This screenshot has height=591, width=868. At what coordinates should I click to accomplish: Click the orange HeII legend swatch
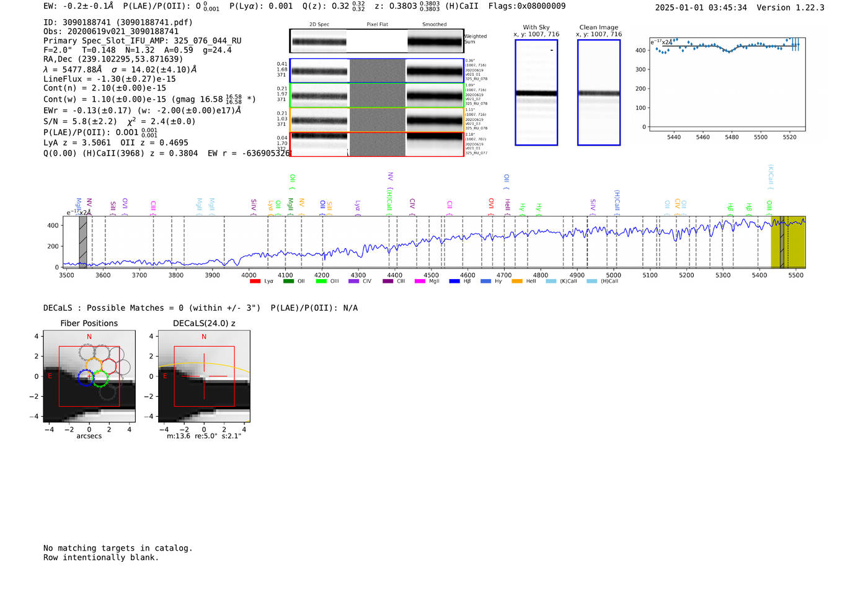tap(517, 282)
